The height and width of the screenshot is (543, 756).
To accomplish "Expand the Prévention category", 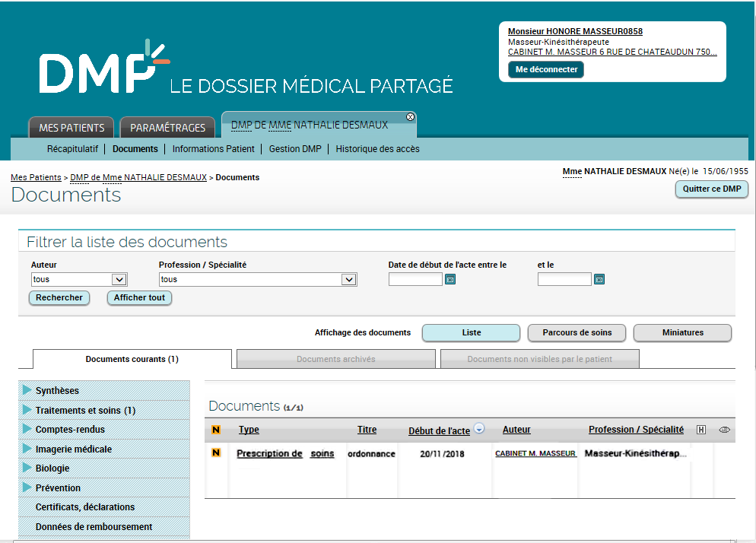I will pyautogui.click(x=27, y=487).
